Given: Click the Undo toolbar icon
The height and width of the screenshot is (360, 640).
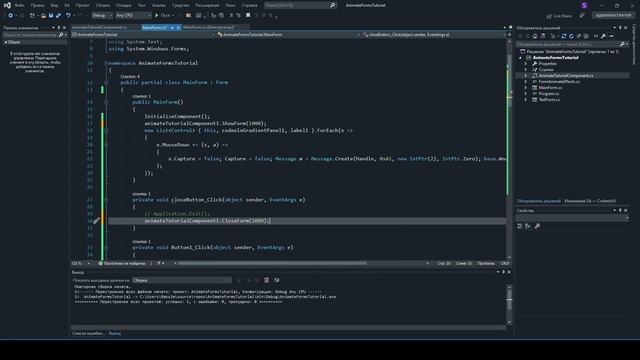Looking at the screenshot, I should click(68, 16).
